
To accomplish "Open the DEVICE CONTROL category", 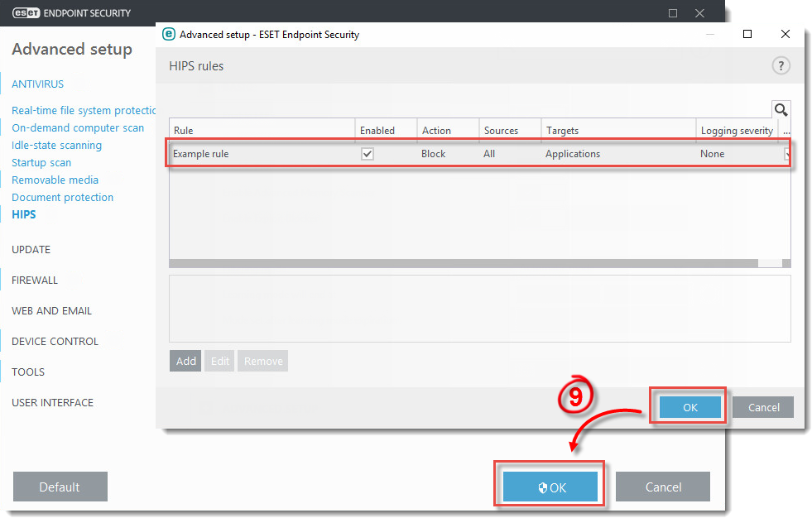I will click(55, 341).
